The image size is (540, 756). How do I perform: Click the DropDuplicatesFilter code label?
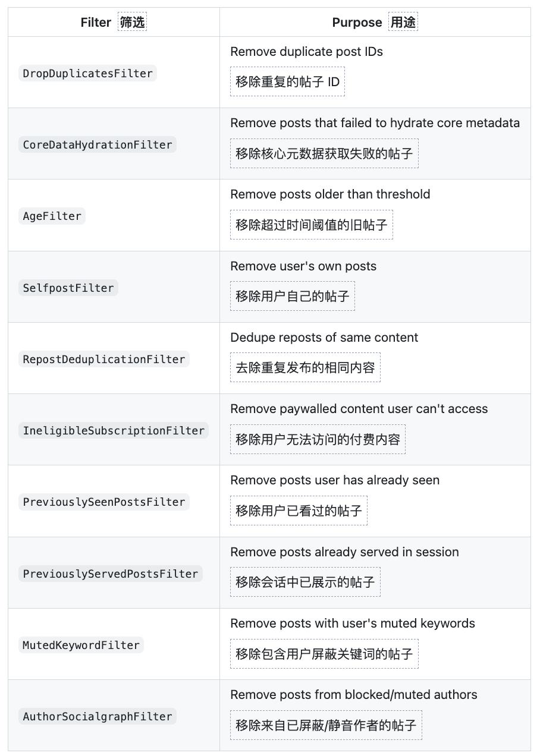coord(87,74)
